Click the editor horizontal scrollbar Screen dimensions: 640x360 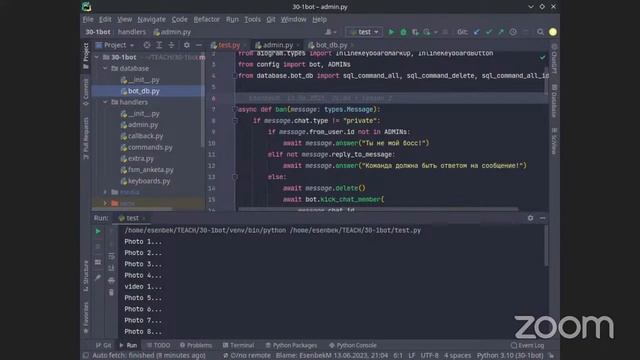(378, 209)
